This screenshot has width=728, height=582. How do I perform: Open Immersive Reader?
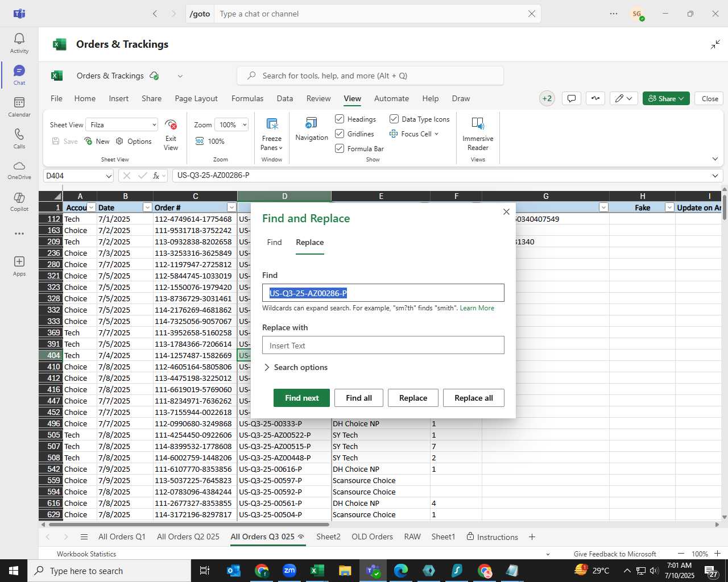478,134
